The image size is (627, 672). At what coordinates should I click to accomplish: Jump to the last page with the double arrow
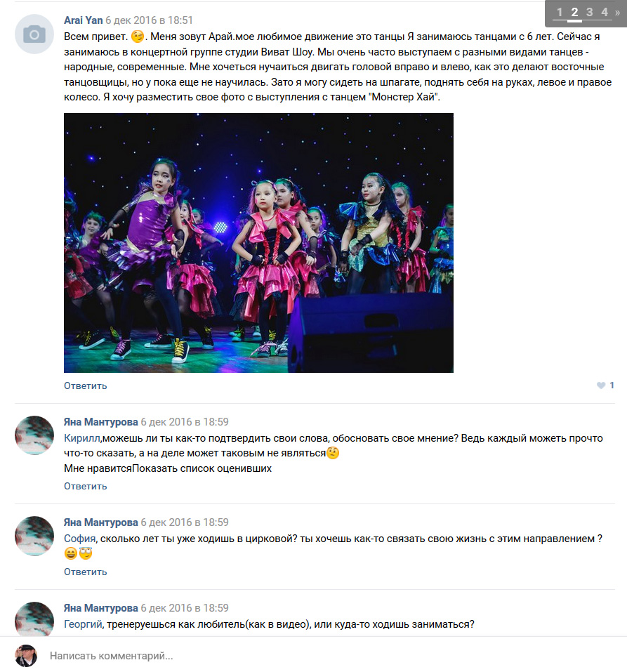point(618,13)
